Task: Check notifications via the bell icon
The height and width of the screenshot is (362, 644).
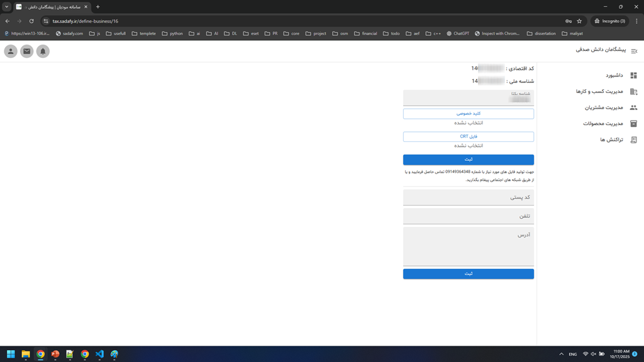Action: click(43, 51)
